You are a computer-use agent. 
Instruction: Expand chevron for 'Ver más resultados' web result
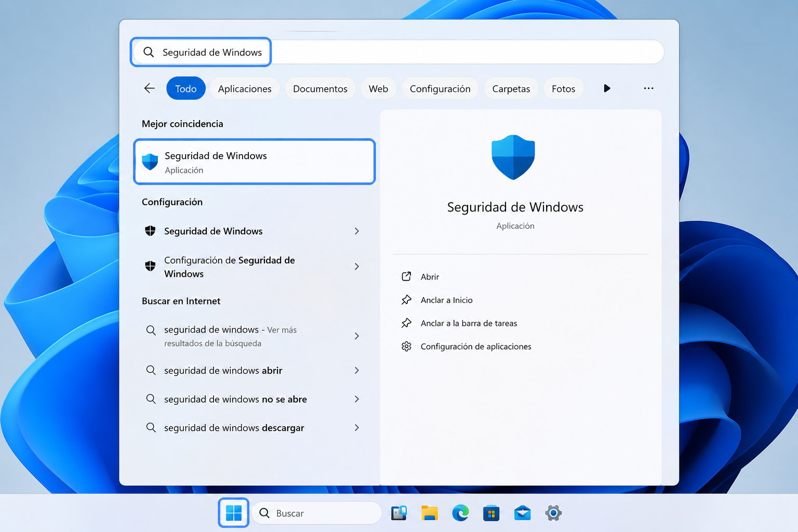click(357, 336)
